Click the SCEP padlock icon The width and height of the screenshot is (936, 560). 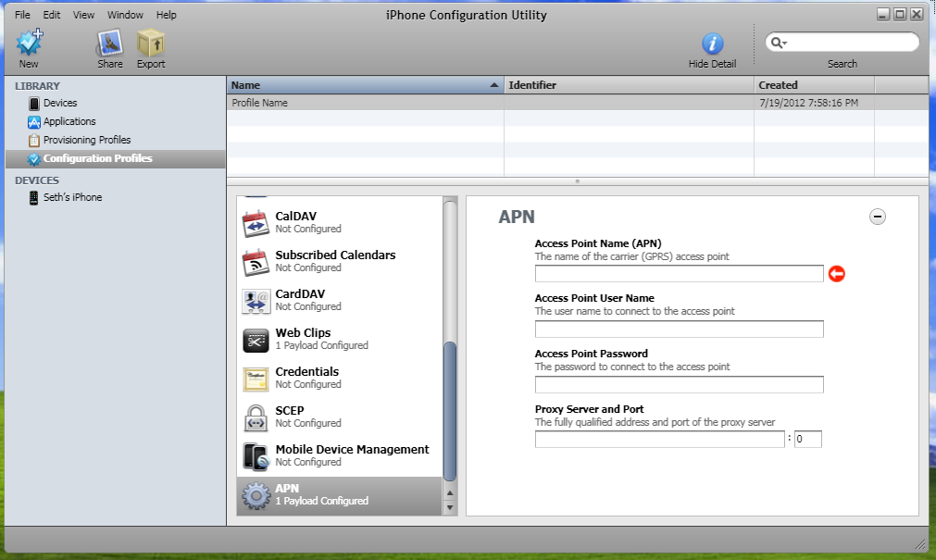coord(256,417)
